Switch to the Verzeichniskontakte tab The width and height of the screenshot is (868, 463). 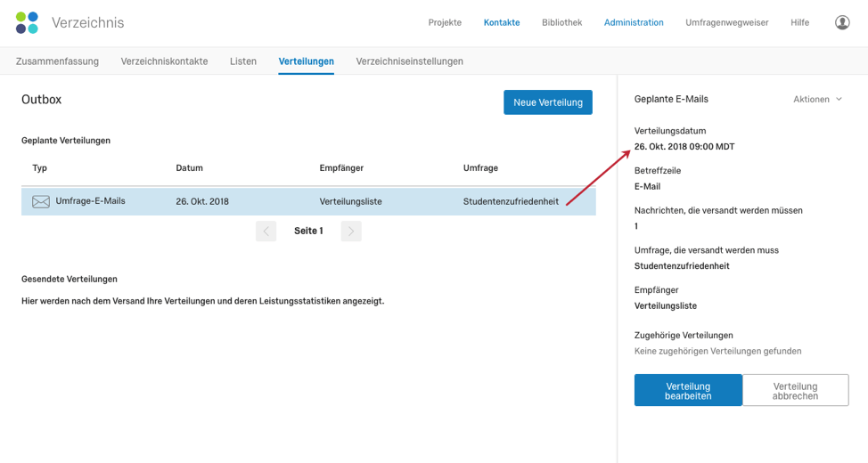pos(164,61)
